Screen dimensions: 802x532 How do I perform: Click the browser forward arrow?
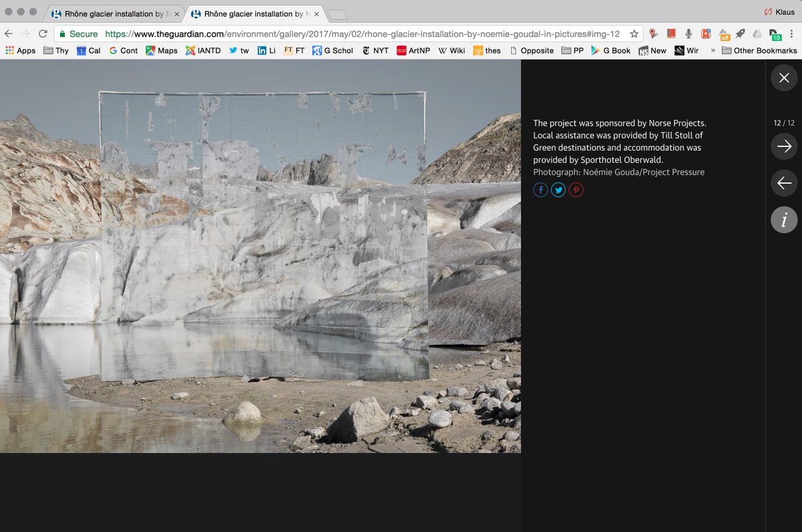point(25,33)
